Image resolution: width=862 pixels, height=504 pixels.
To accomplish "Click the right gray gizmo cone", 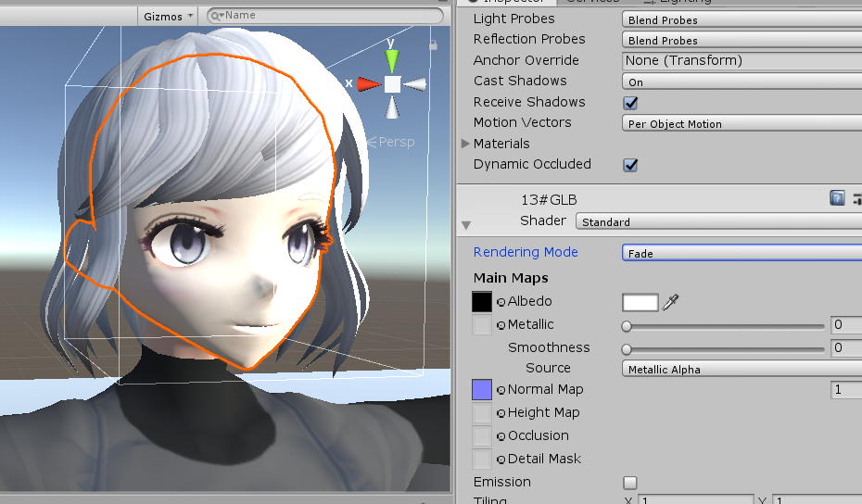I will tap(414, 84).
